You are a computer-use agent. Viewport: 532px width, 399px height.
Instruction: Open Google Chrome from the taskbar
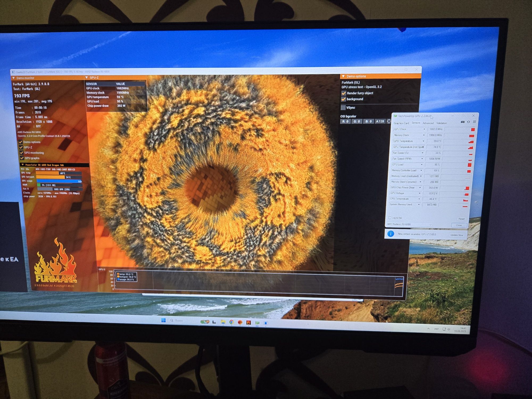pos(231,322)
